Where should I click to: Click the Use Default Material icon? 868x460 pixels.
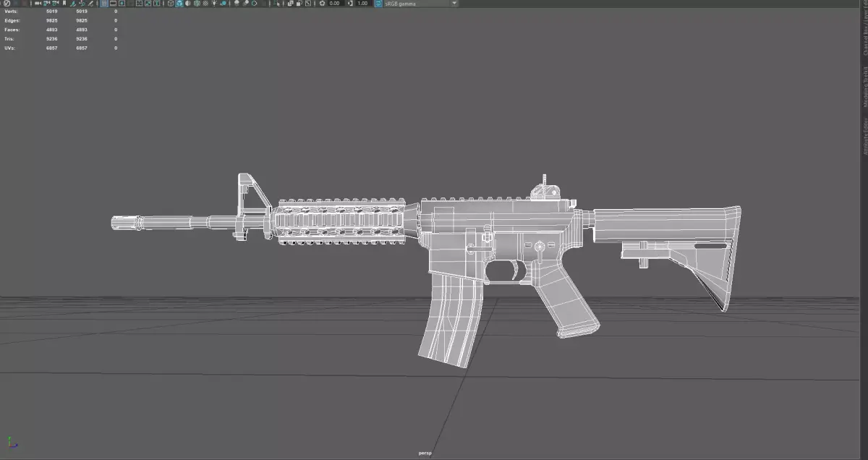[188, 4]
